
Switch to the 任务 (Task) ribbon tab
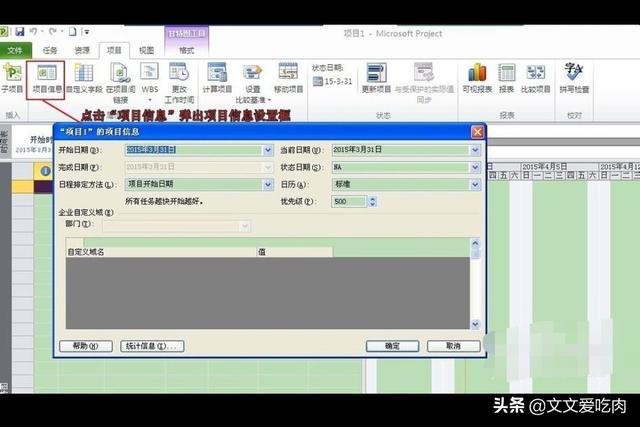50,49
